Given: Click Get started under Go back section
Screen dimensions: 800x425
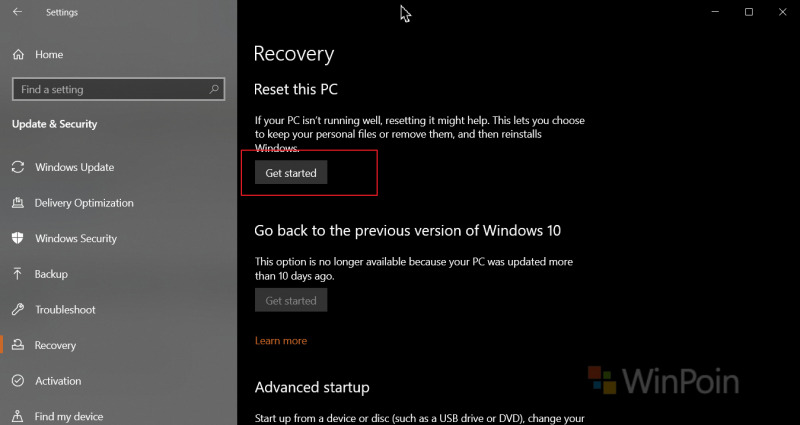Looking at the screenshot, I should point(291,301).
